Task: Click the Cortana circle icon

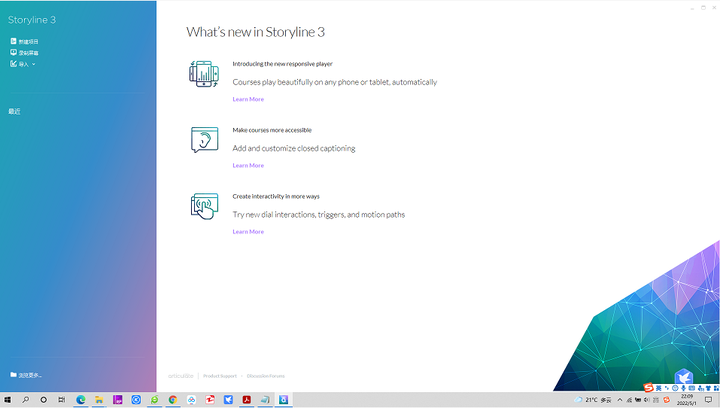Action: (43, 400)
